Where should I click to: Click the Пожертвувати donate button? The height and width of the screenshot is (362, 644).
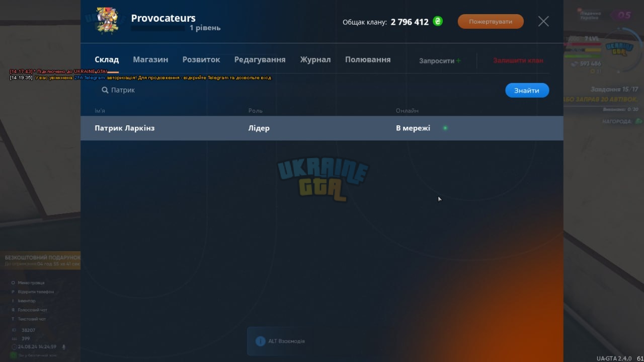[x=491, y=22]
